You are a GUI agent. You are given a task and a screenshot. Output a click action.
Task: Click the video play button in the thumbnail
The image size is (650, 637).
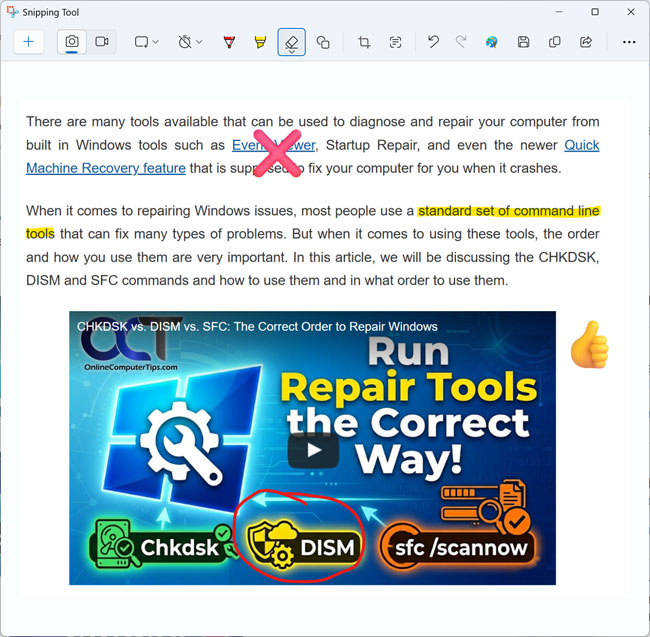click(x=314, y=450)
